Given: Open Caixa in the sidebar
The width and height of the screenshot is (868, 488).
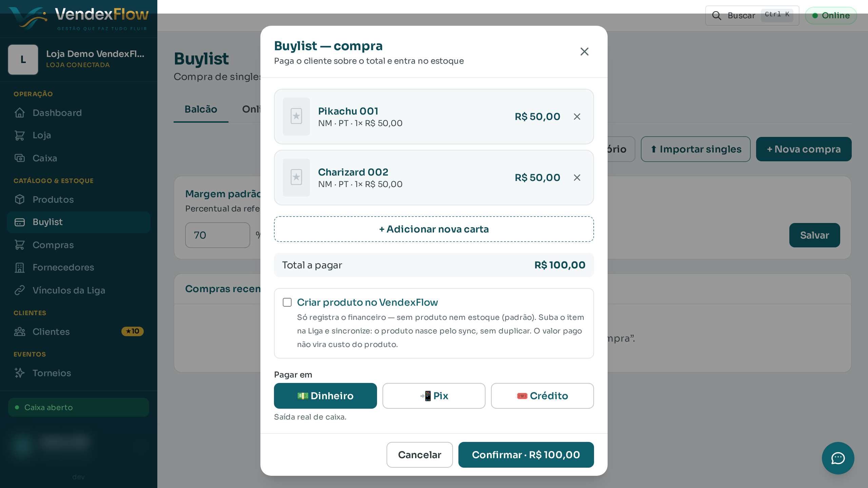Looking at the screenshot, I should pyautogui.click(x=79, y=158).
